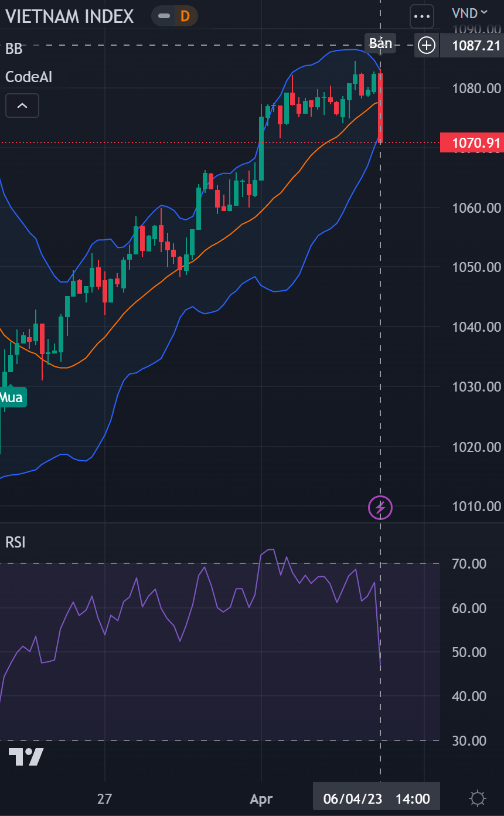This screenshot has width=504, height=816.
Task: Select the BB indicator label
Action: pos(14,49)
